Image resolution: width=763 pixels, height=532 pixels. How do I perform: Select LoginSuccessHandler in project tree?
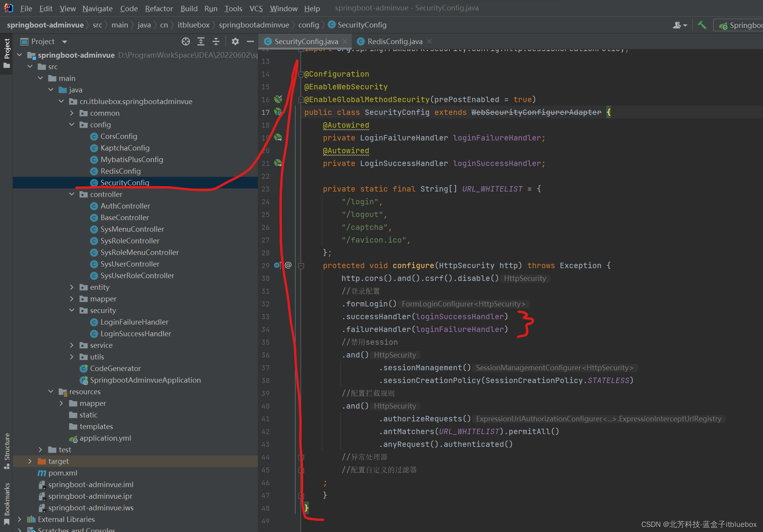(x=135, y=334)
